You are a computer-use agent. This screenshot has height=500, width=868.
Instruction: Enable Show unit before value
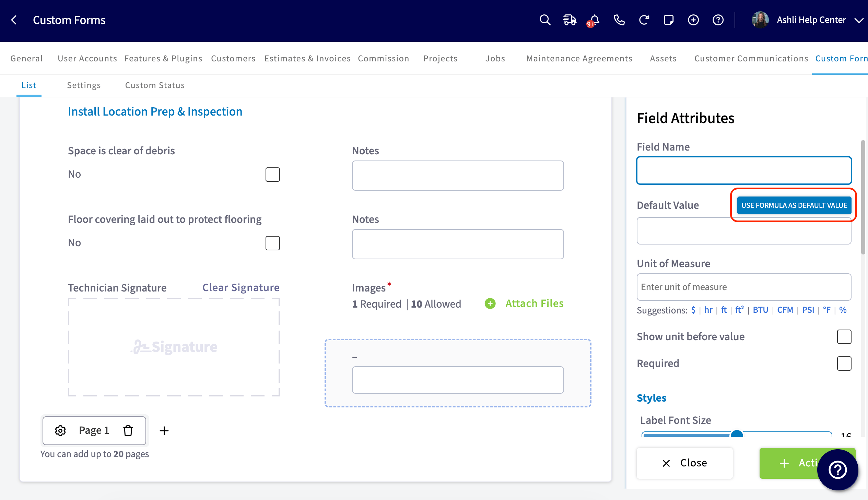844,336
